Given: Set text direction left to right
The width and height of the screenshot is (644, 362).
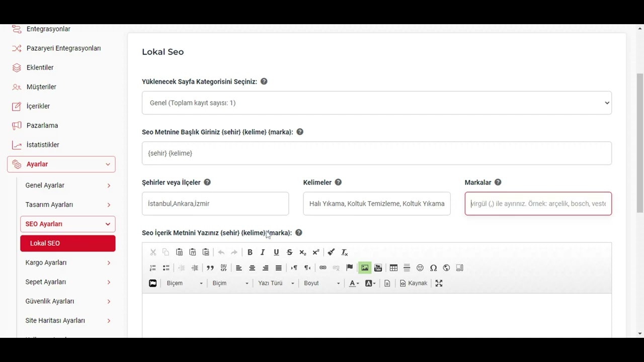Looking at the screenshot, I should 294,268.
